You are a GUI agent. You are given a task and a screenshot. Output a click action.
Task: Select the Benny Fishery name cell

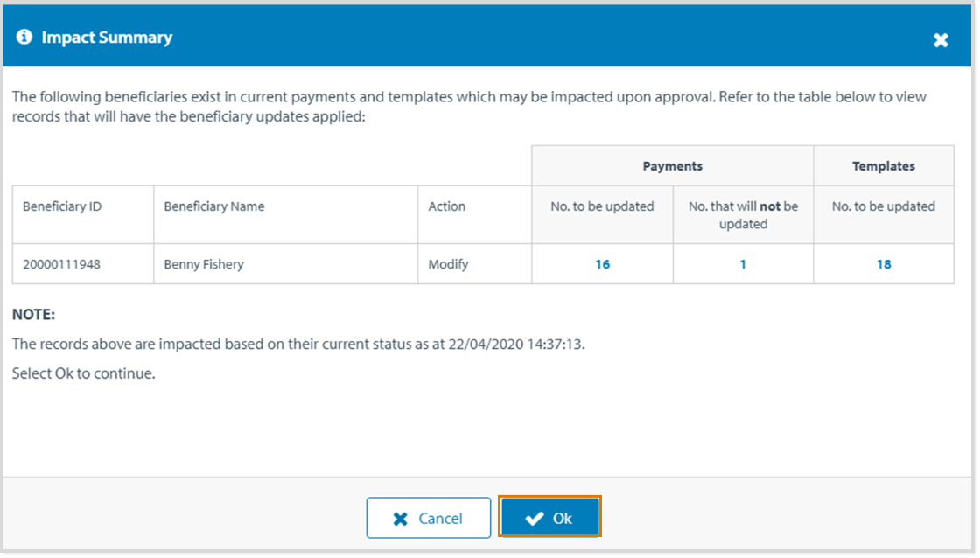(x=204, y=264)
